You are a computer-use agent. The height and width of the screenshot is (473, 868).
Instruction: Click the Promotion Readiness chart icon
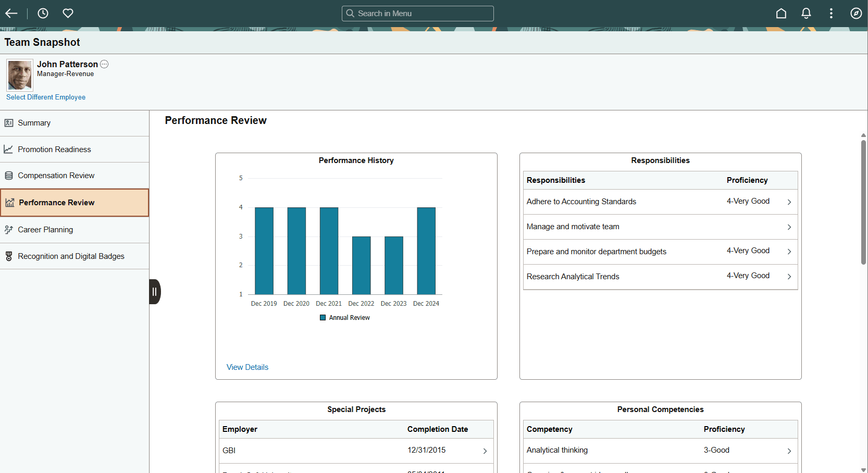(x=9, y=150)
